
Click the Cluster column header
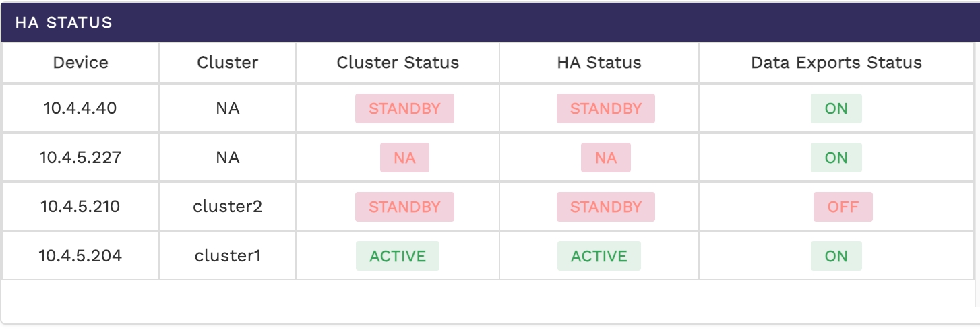tap(227, 63)
